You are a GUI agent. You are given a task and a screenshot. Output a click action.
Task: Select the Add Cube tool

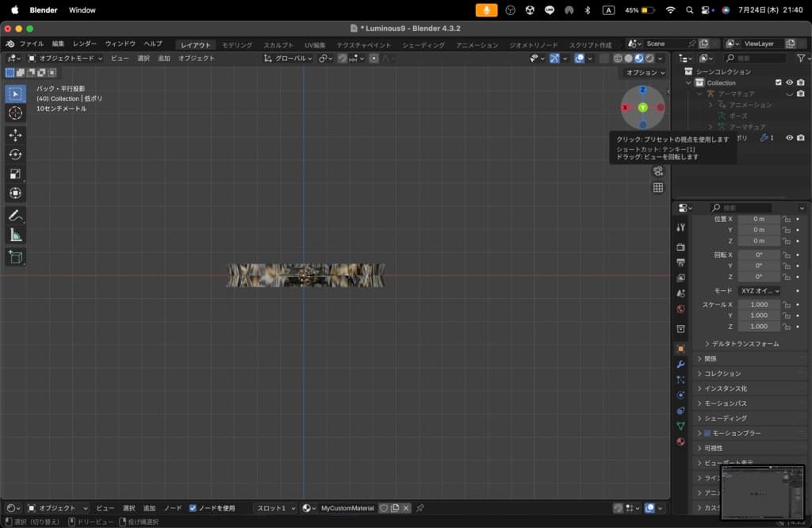(15, 257)
